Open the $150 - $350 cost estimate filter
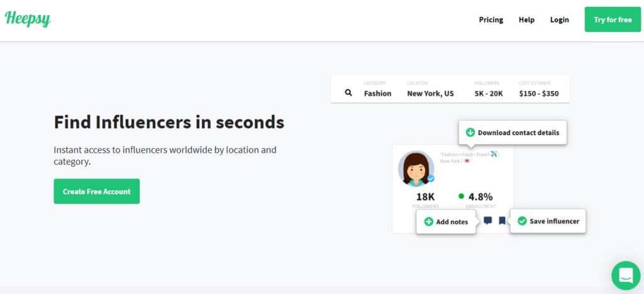644x294 pixels. click(538, 93)
